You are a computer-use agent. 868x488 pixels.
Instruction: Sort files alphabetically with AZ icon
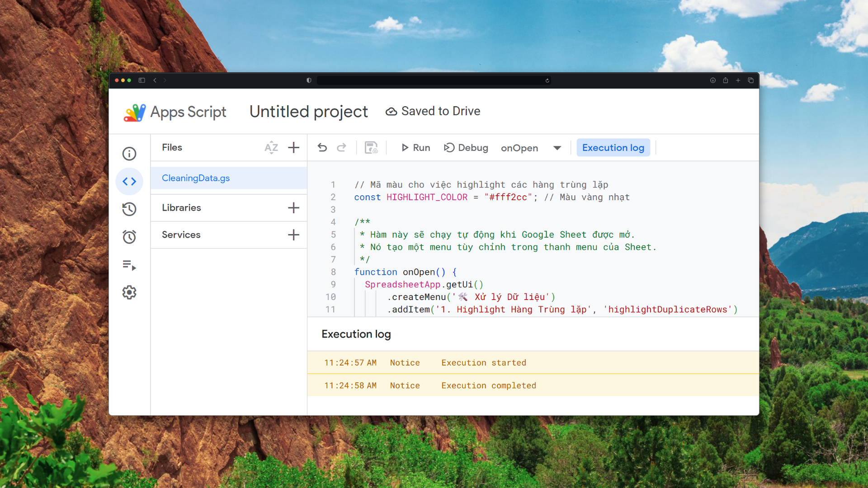pos(271,148)
